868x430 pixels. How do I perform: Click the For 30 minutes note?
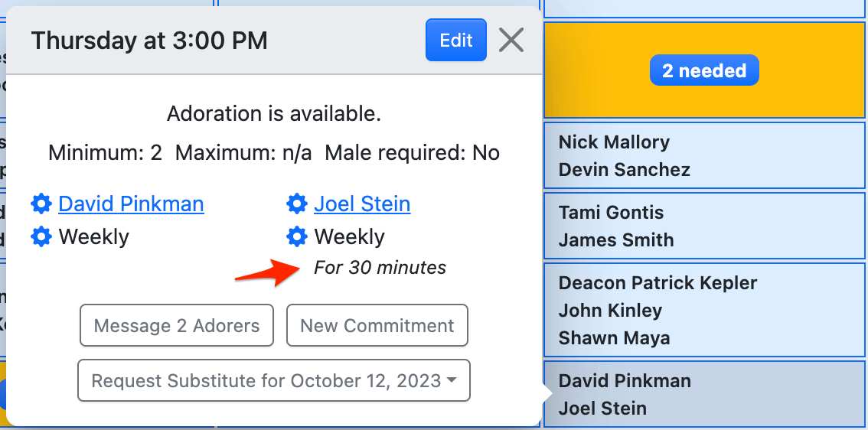click(380, 268)
